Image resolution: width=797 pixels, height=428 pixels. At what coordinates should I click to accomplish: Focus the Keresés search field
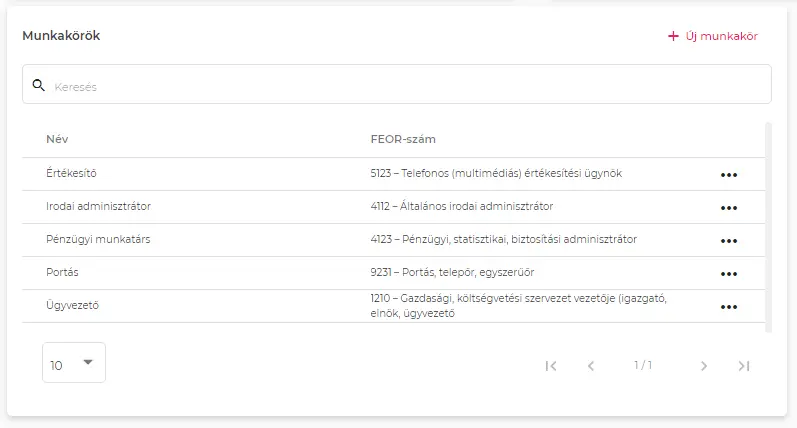coord(400,86)
